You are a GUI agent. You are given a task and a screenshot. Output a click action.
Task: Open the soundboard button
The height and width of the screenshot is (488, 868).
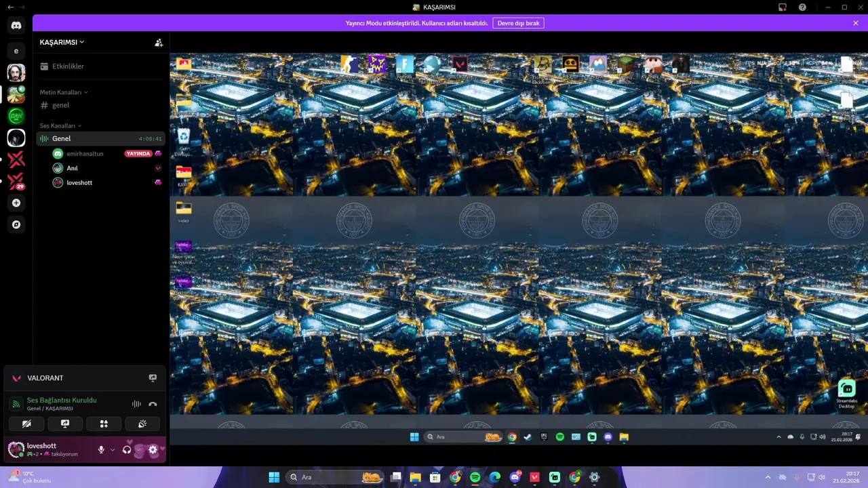pyautogui.click(x=142, y=424)
